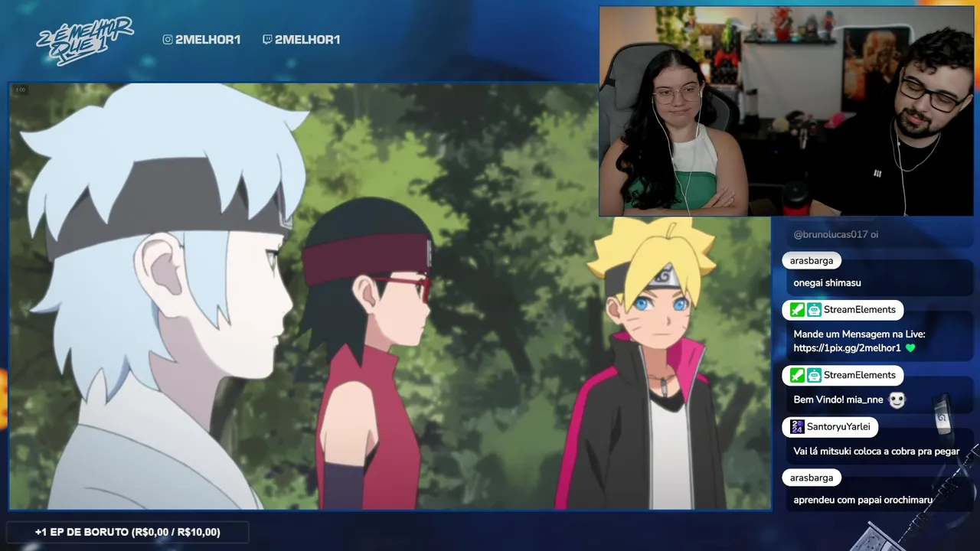980x551 pixels.
Task: Click the 1:00 timestamp on the anime video
Action: (x=21, y=90)
